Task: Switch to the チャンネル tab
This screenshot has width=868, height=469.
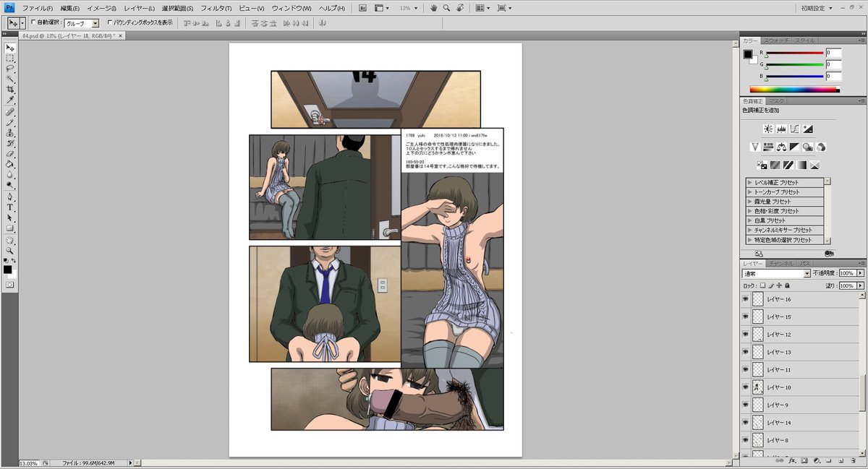Action: click(782, 264)
